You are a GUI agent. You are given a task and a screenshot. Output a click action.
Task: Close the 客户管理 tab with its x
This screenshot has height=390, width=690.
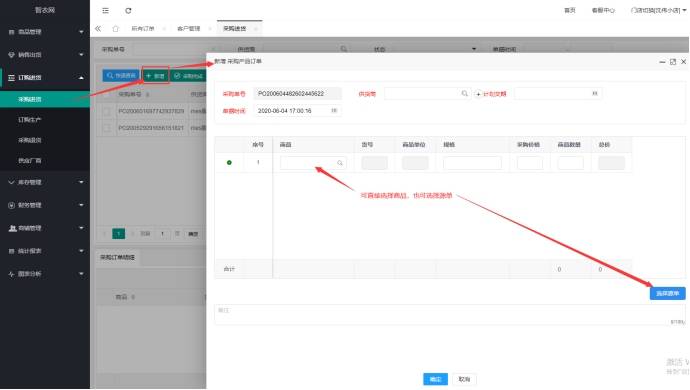coord(210,29)
